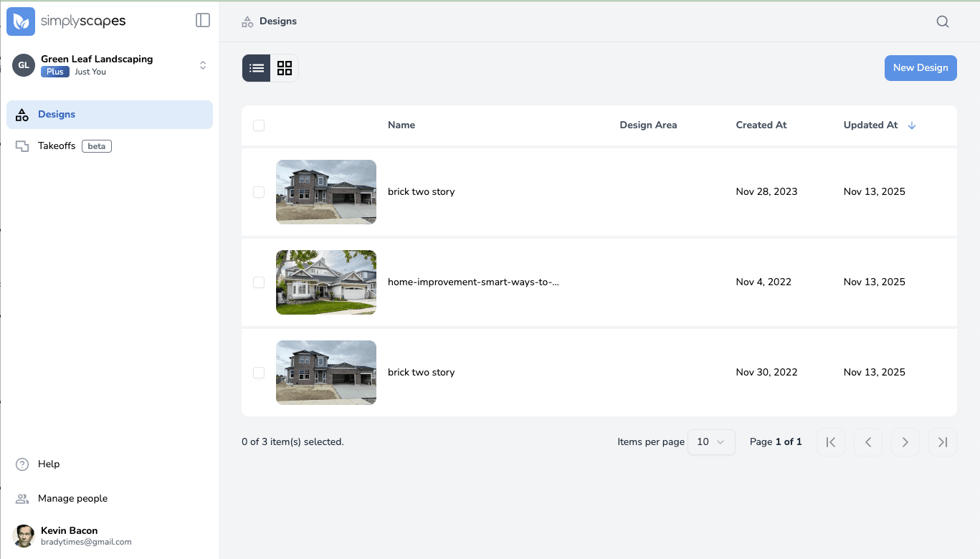The width and height of the screenshot is (980, 559).
Task: Switch to grid view icon
Action: 285,67
